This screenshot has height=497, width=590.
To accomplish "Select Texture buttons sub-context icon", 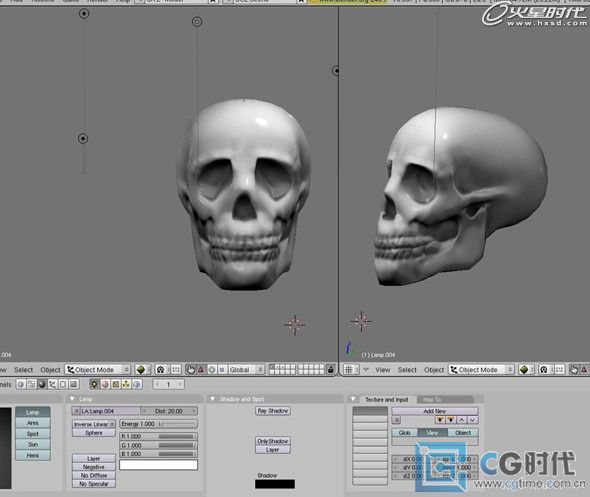I will pos(116,385).
